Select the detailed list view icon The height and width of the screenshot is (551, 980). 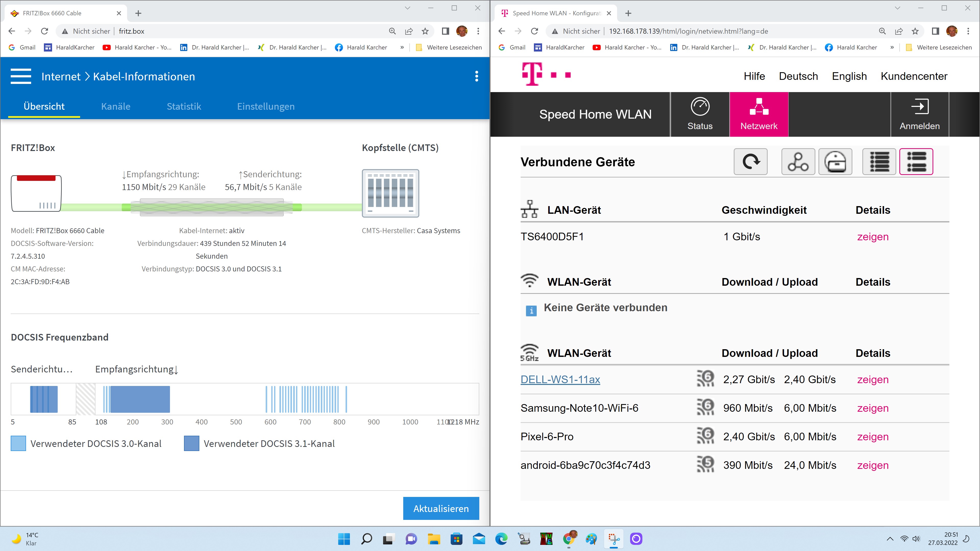[x=916, y=162]
